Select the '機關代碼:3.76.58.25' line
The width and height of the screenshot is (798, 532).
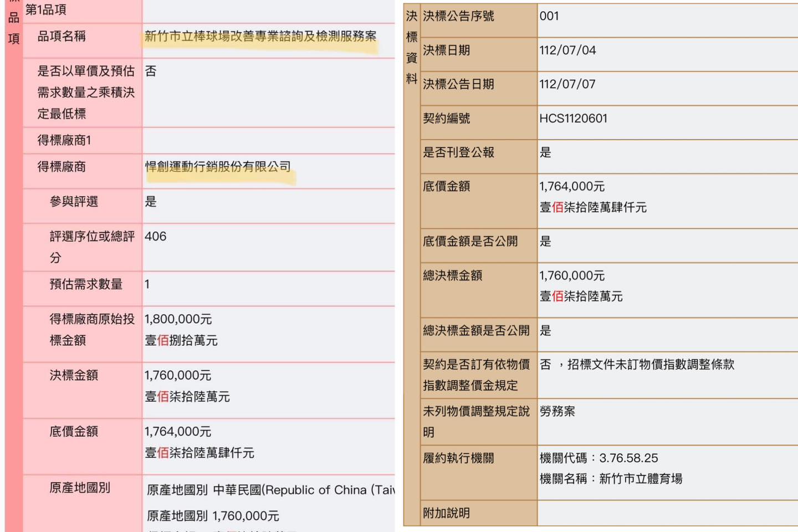[598, 458]
